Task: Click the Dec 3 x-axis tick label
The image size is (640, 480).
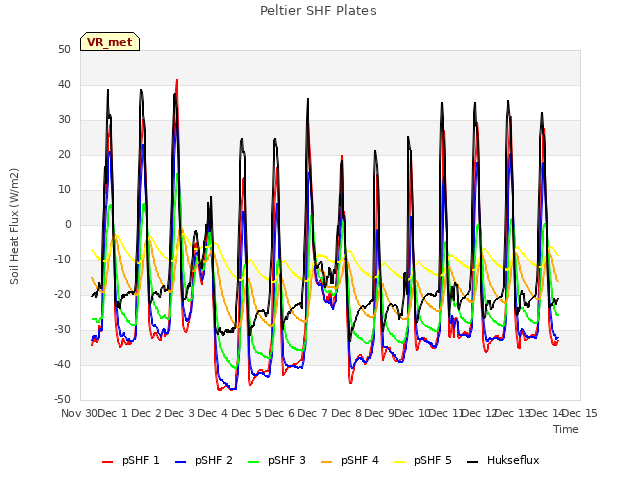Action: click(x=180, y=413)
